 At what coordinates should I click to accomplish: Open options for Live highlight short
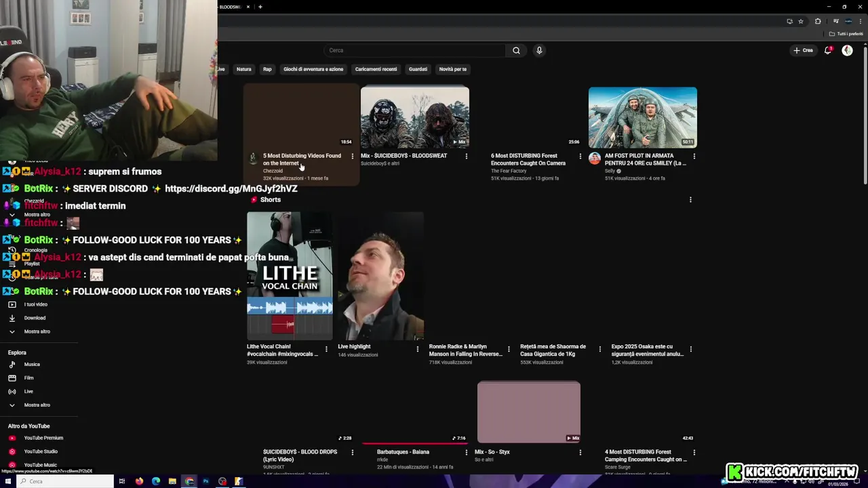pyautogui.click(x=418, y=349)
